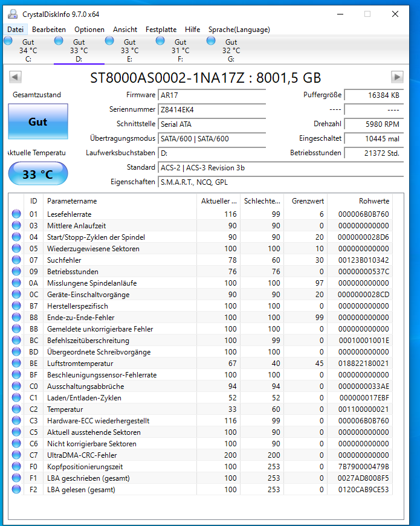This screenshot has height=526, width=420.
Task: Click status orb for LBA gelesen row
Action: [16, 489]
